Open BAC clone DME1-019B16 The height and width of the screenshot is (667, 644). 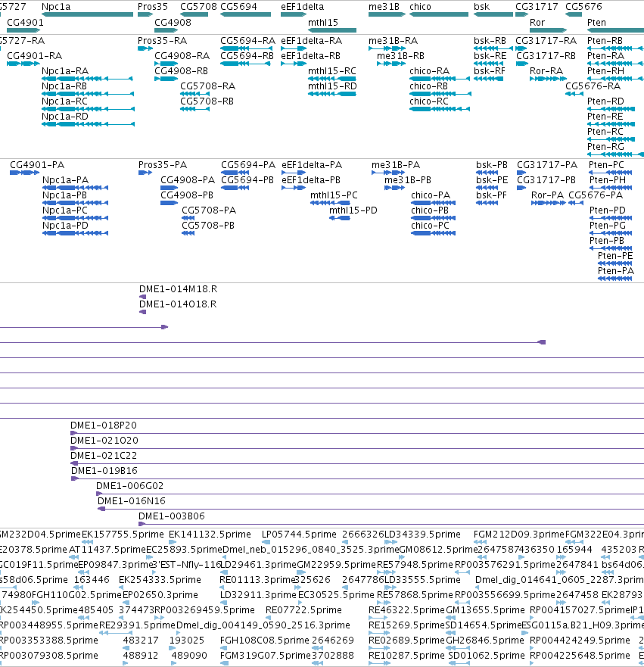pyautogui.click(x=104, y=471)
